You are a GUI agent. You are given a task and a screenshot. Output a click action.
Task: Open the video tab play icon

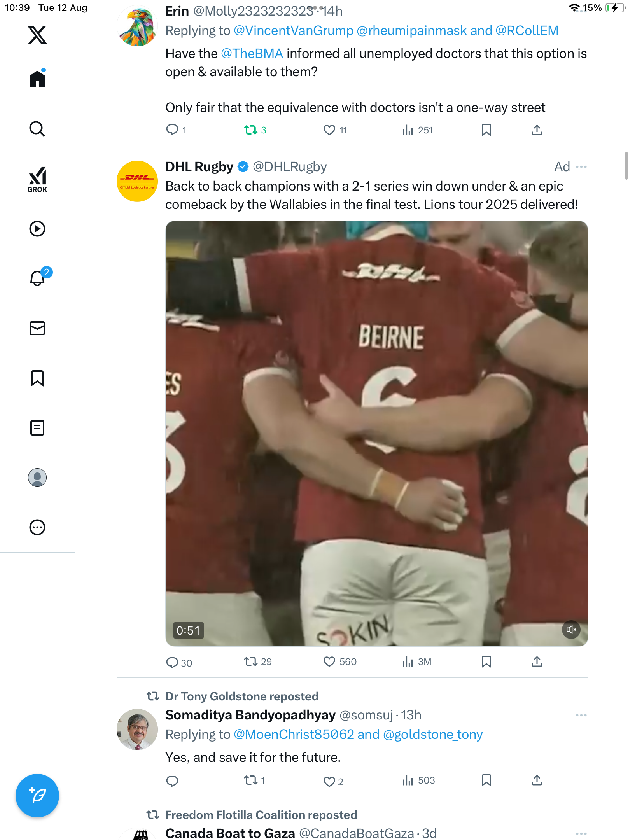(x=37, y=229)
